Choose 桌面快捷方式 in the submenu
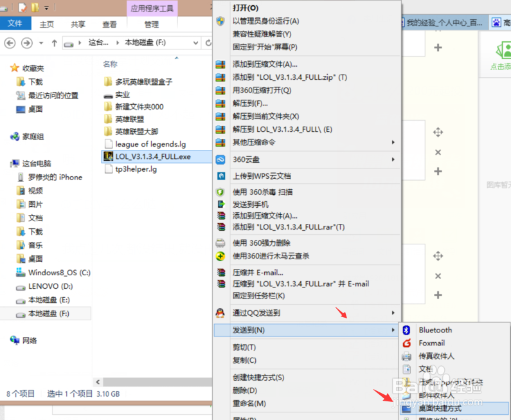The height and width of the screenshot is (420, 511). 455,408
